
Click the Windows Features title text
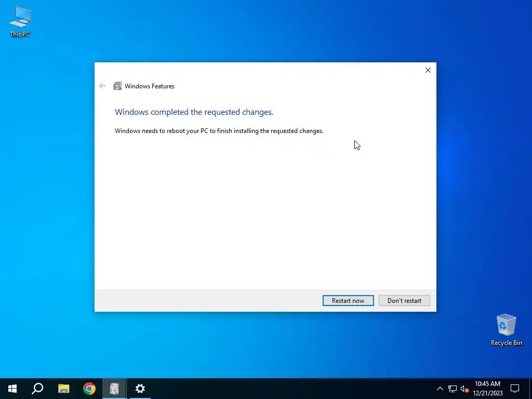(x=150, y=86)
